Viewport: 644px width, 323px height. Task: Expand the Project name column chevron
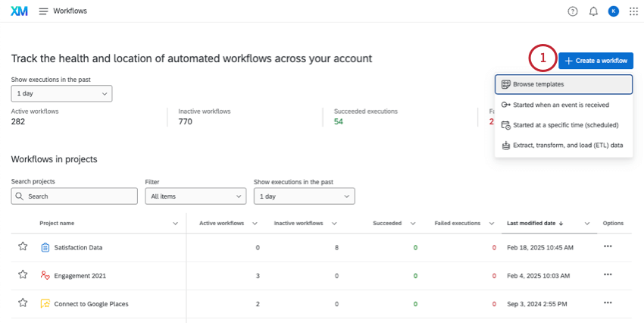176,224
